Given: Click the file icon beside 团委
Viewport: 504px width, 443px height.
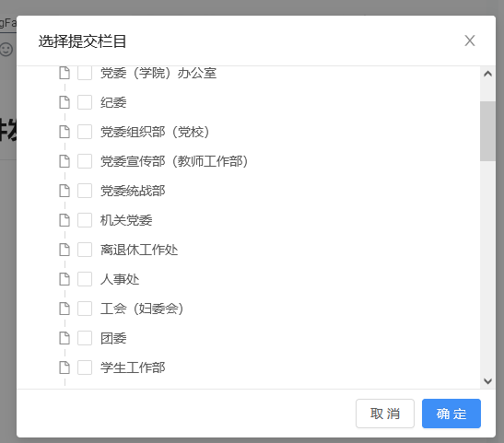Looking at the screenshot, I should pyautogui.click(x=64, y=338).
